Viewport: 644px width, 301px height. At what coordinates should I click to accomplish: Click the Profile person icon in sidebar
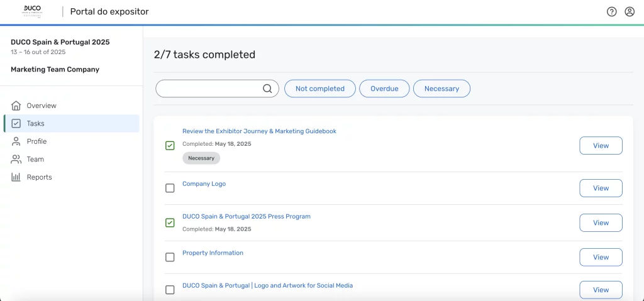pyautogui.click(x=16, y=141)
